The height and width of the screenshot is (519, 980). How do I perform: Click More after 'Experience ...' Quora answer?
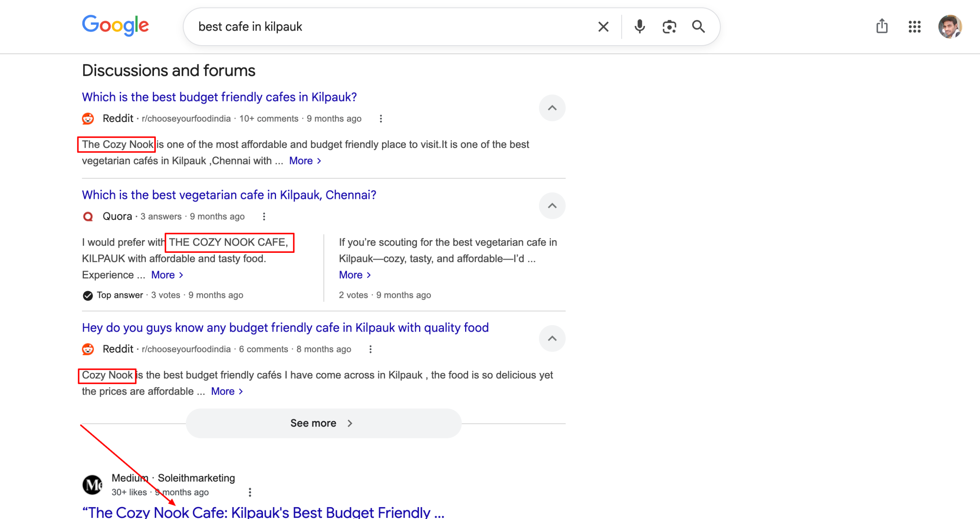tap(167, 275)
